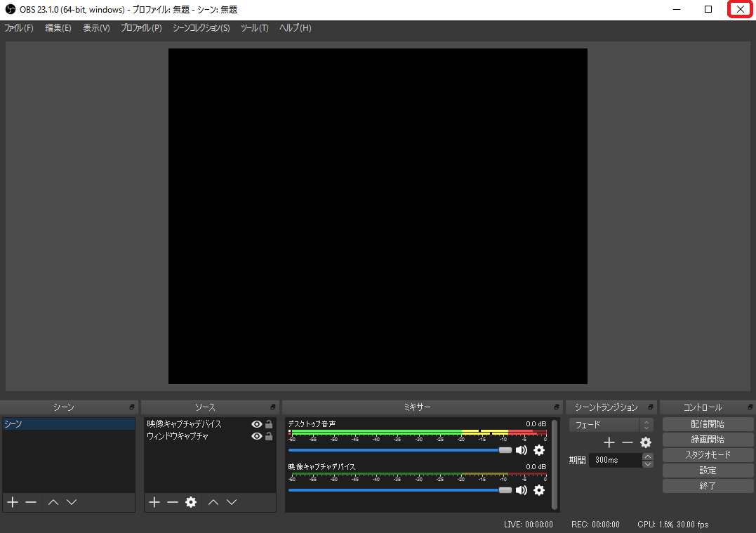Hide the 映像キャプチャデバイス source

point(257,424)
